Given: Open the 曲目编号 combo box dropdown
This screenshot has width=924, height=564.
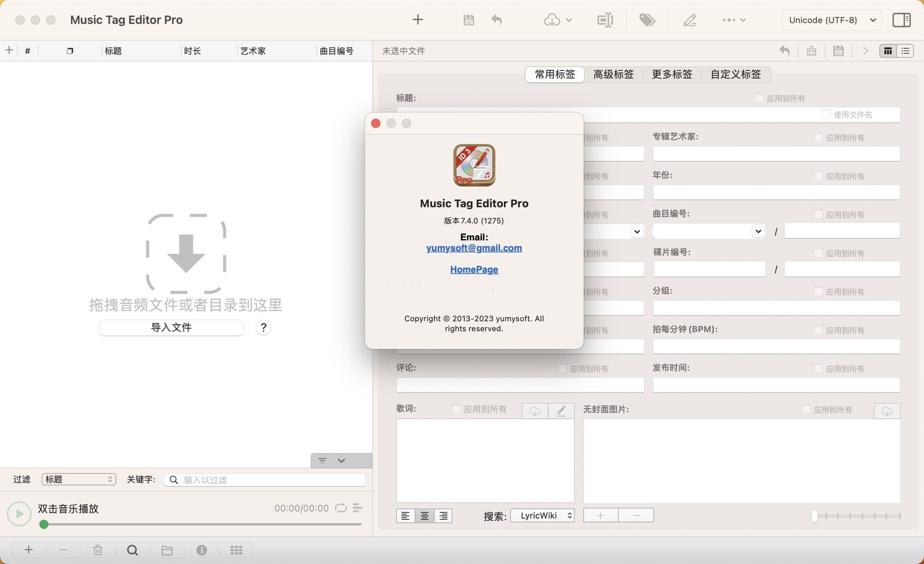Looking at the screenshot, I should point(758,231).
